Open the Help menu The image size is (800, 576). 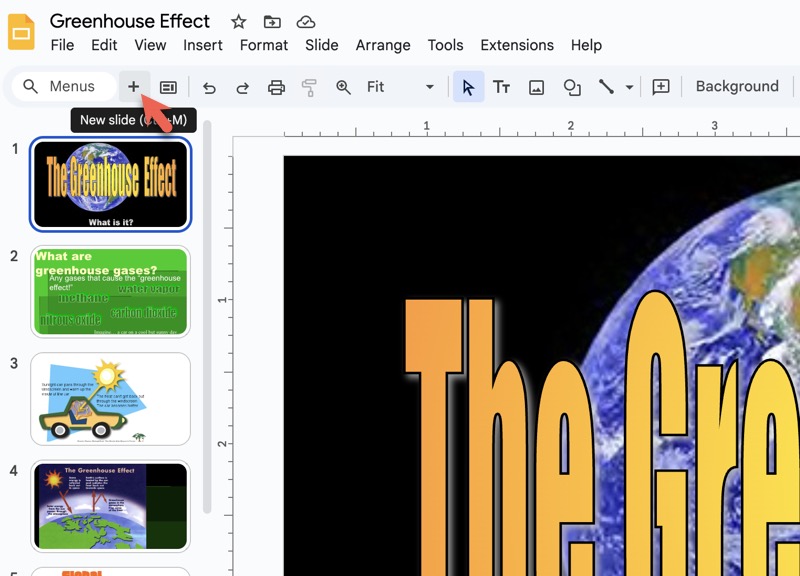click(586, 45)
